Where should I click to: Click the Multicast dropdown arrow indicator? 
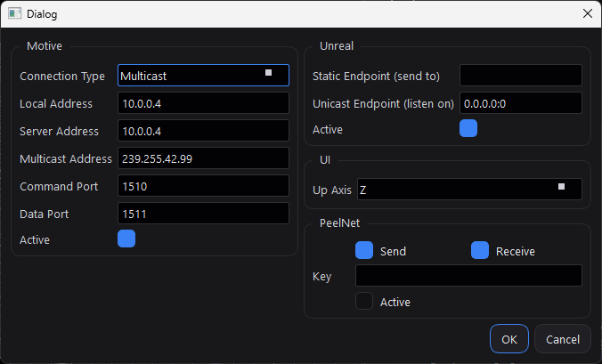tap(268, 73)
